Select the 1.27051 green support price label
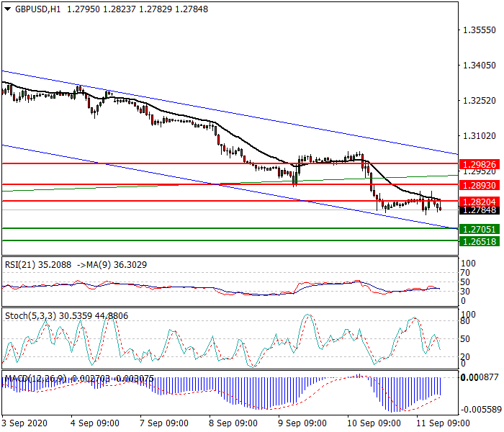Screen dimensions: 504x432 pyautogui.click(x=480, y=229)
